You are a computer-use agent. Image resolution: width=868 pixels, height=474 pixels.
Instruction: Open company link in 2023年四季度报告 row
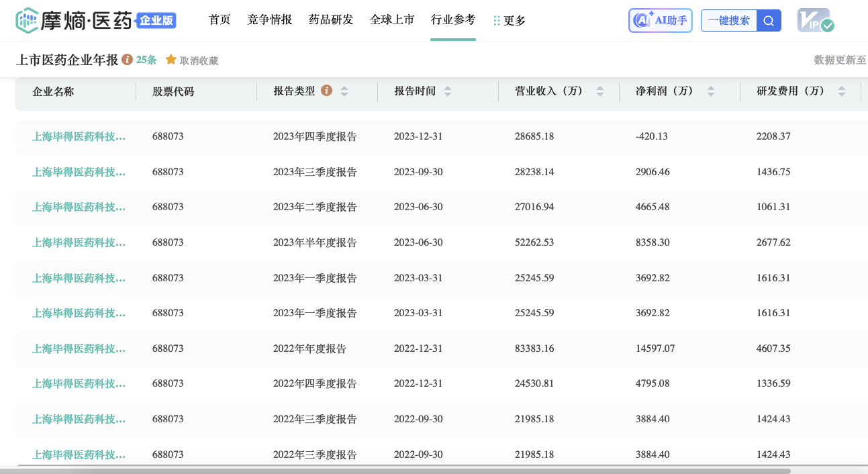79,136
